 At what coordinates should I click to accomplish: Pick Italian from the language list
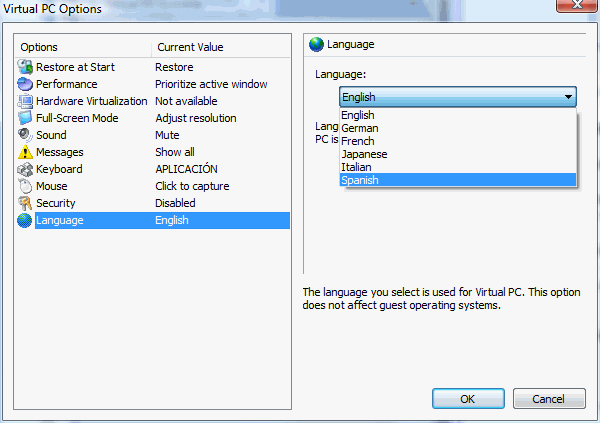458,167
